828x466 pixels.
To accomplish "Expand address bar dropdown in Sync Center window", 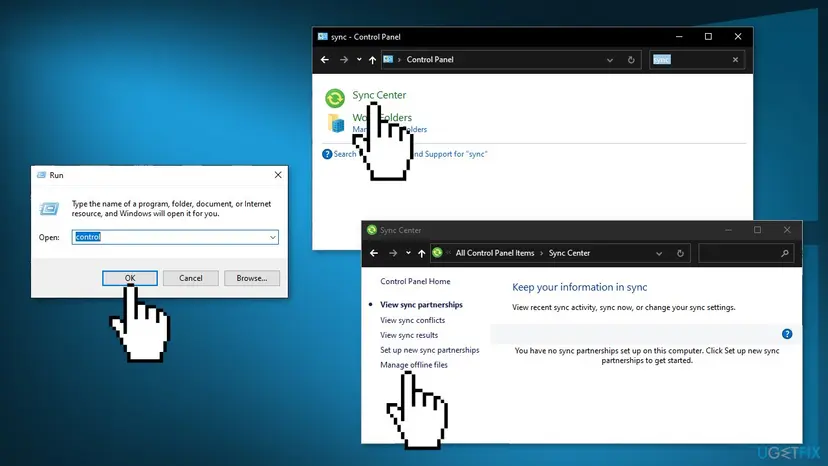I will tap(659, 253).
